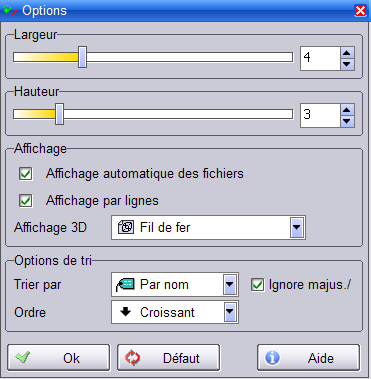Expand the Affichage 3D dropdown arrow
The width and height of the screenshot is (371, 379).
(297, 227)
